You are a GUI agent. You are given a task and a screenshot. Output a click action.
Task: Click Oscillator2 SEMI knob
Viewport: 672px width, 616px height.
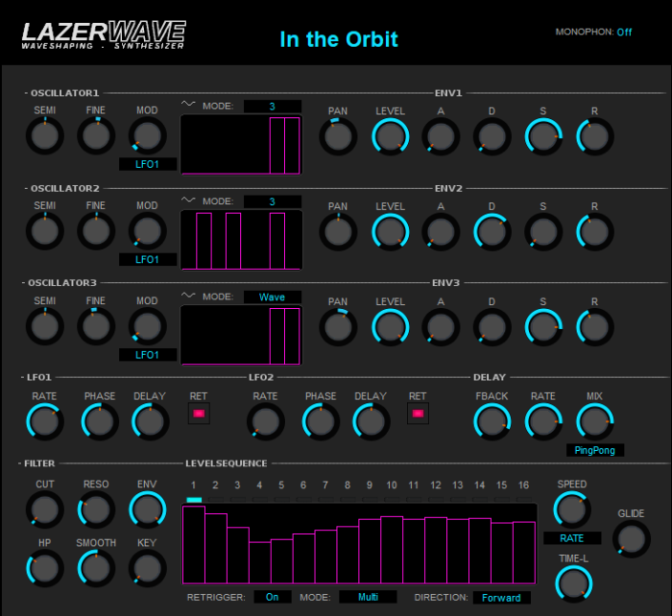(x=45, y=231)
